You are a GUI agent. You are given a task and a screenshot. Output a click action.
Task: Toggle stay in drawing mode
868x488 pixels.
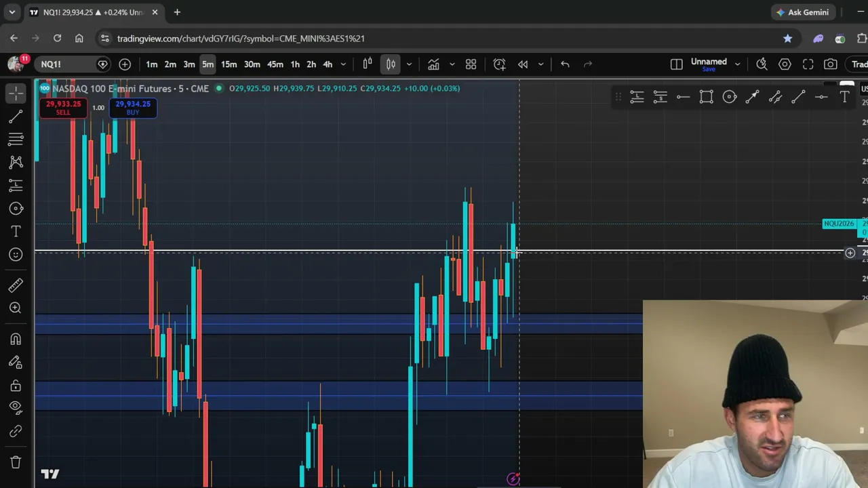pyautogui.click(x=16, y=362)
